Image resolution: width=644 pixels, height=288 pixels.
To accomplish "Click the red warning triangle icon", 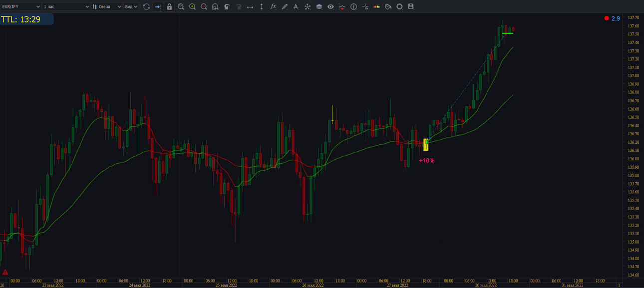I will [5, 273].
